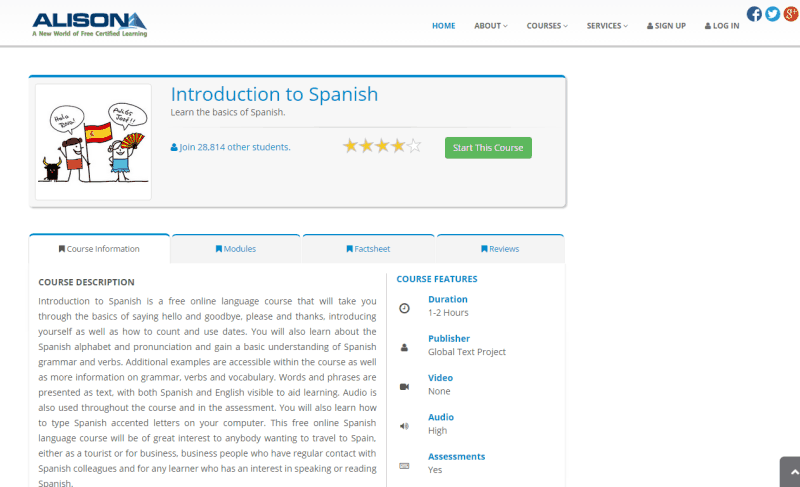
Task: Rate the course two stars
Action: click(366, 146)
